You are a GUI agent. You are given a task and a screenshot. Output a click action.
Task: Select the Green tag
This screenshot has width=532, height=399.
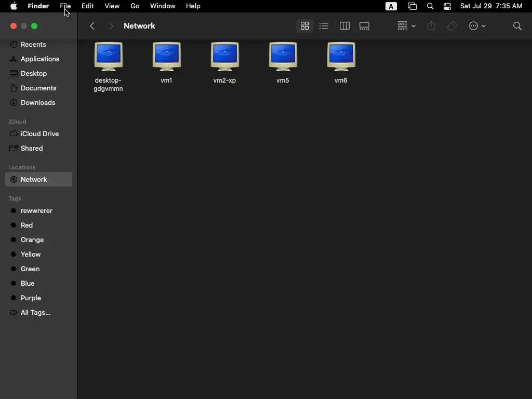point(38,269)
